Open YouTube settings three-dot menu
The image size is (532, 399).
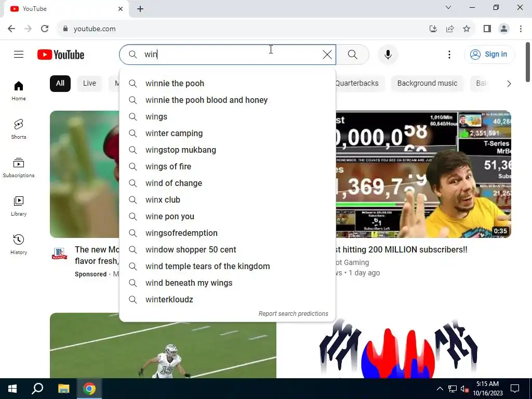click(449, 54)
